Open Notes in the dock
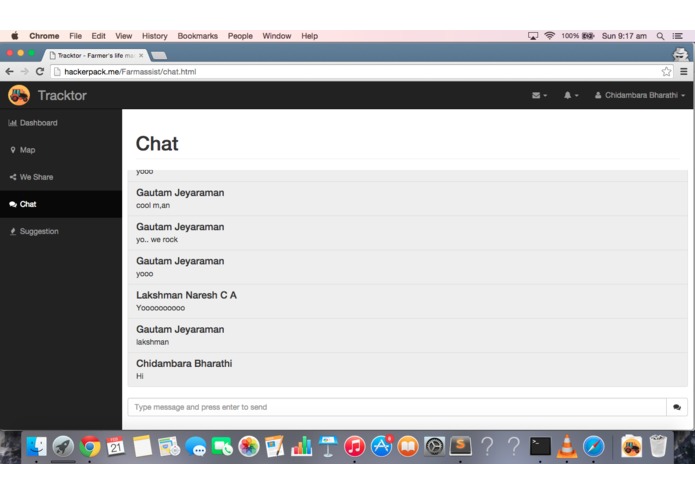 142,446
